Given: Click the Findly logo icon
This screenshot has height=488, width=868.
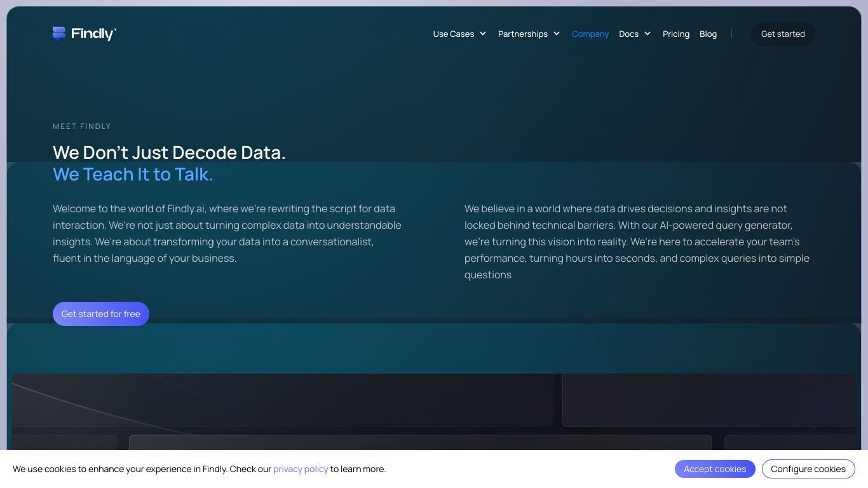Looking at the screenshot, I should pyautogui.click(x=59, y=34).
